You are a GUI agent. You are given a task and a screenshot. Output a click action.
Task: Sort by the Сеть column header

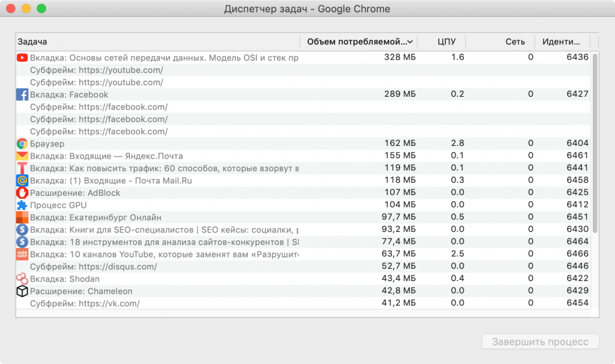point(500,41)
